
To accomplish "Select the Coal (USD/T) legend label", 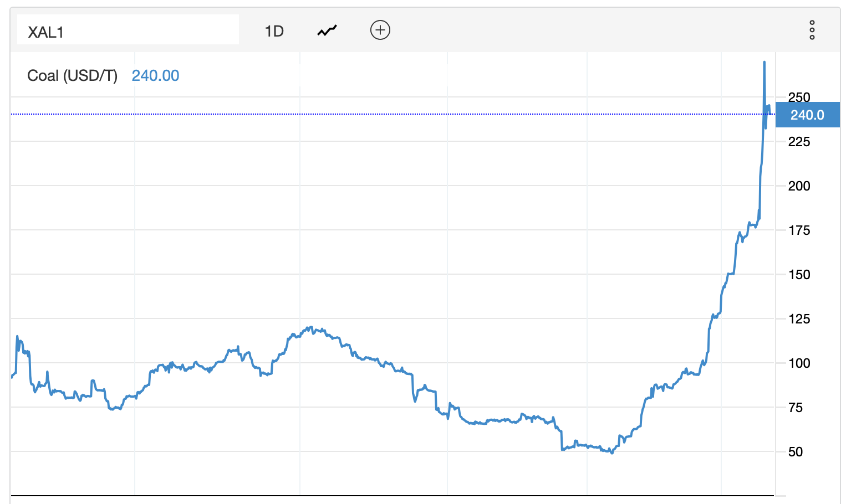I will click(x=72, y=76).
